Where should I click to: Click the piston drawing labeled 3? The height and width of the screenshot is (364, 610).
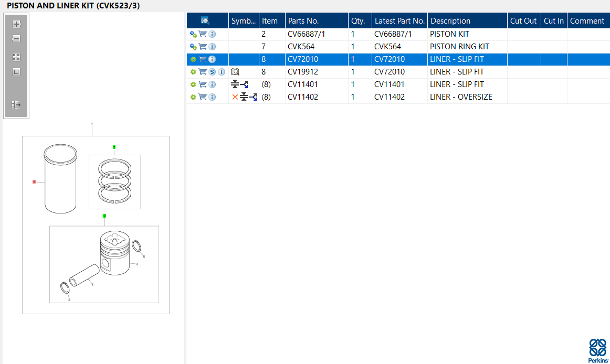(x=115, y=253)
